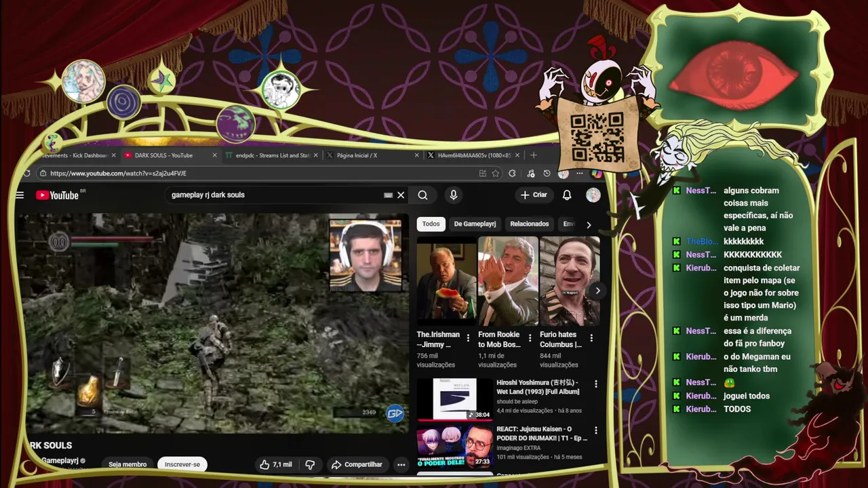Open options for Hiroshi Yoshimura Wet Land video
The width and height of the screenshot is (868, 488).
(596, 384)
